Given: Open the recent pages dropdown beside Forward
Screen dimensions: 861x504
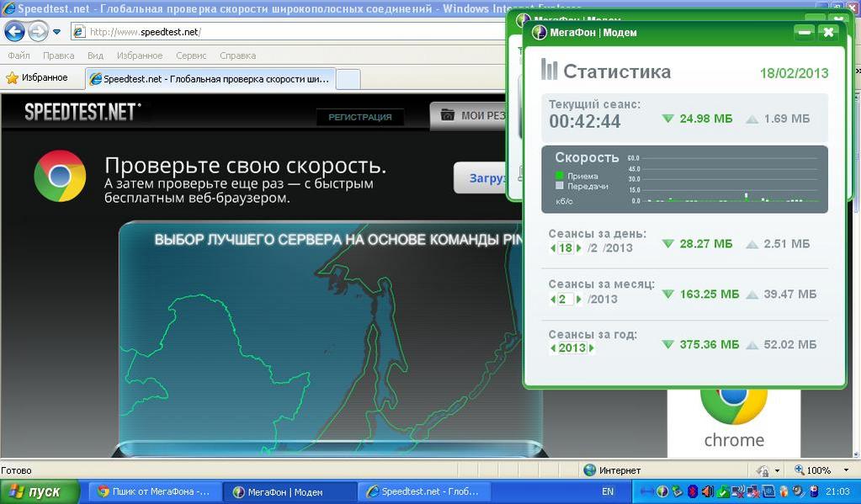Looking at the screenshot, I should (x=56, y=32).
